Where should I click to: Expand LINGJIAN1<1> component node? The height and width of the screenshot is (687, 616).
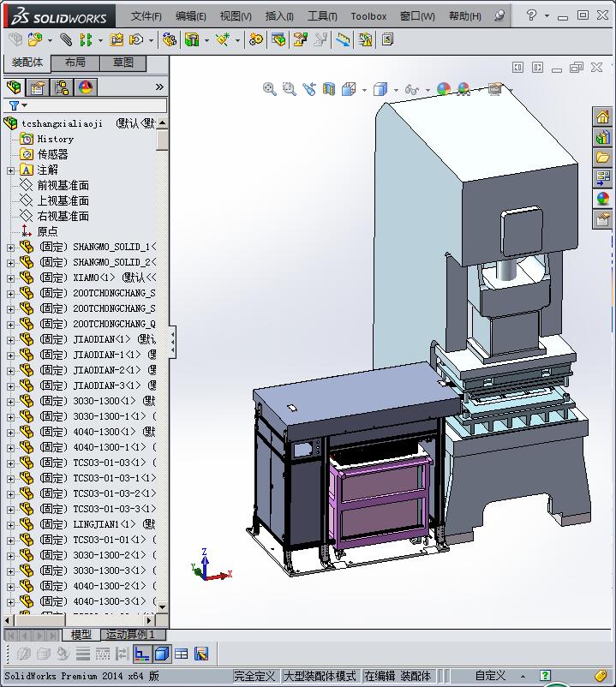[x=10, y=525]
